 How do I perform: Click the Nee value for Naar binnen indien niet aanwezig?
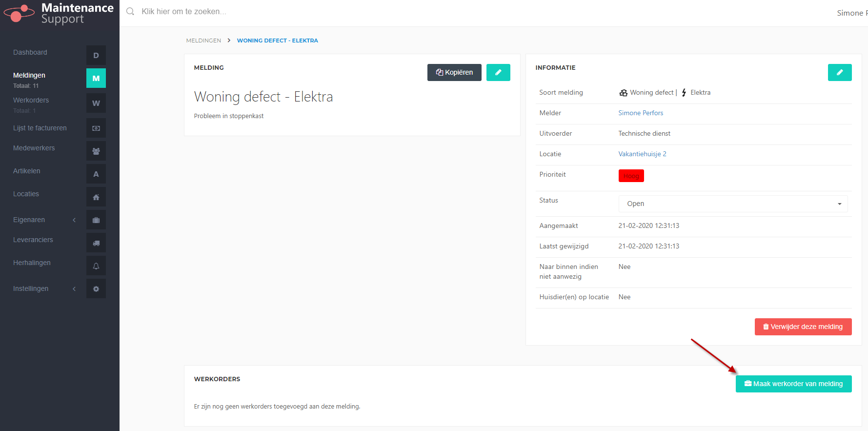625,267
